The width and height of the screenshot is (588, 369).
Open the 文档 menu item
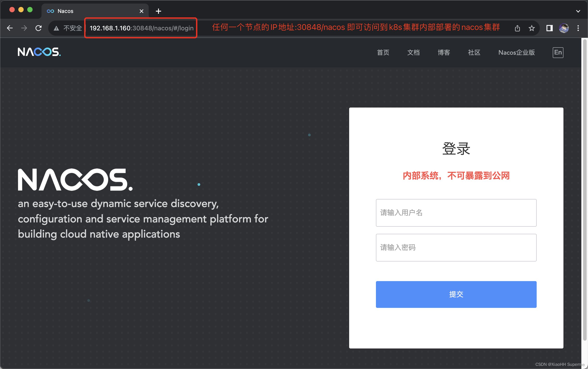pos(413,52)
